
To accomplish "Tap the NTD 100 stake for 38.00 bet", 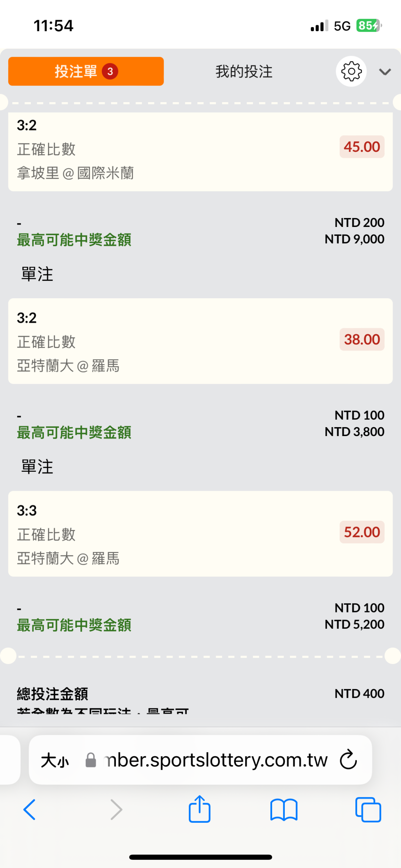I will coord(359,415).
